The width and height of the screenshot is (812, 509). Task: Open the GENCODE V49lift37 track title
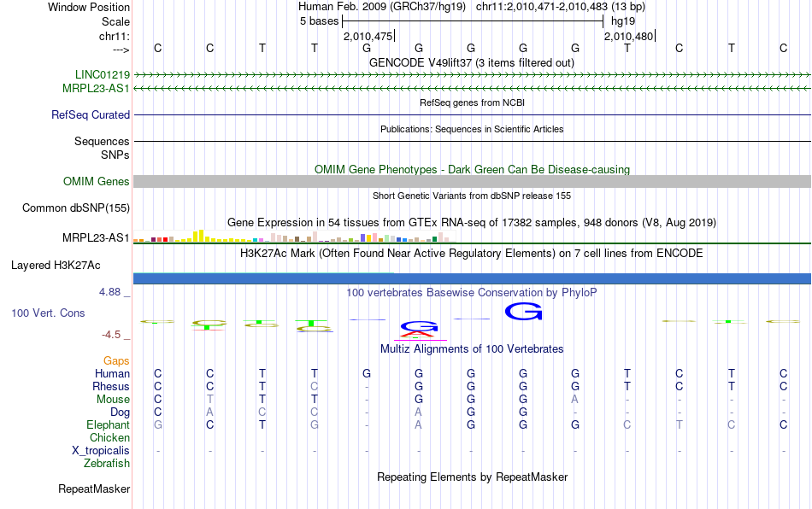click(x=472, y=62)
